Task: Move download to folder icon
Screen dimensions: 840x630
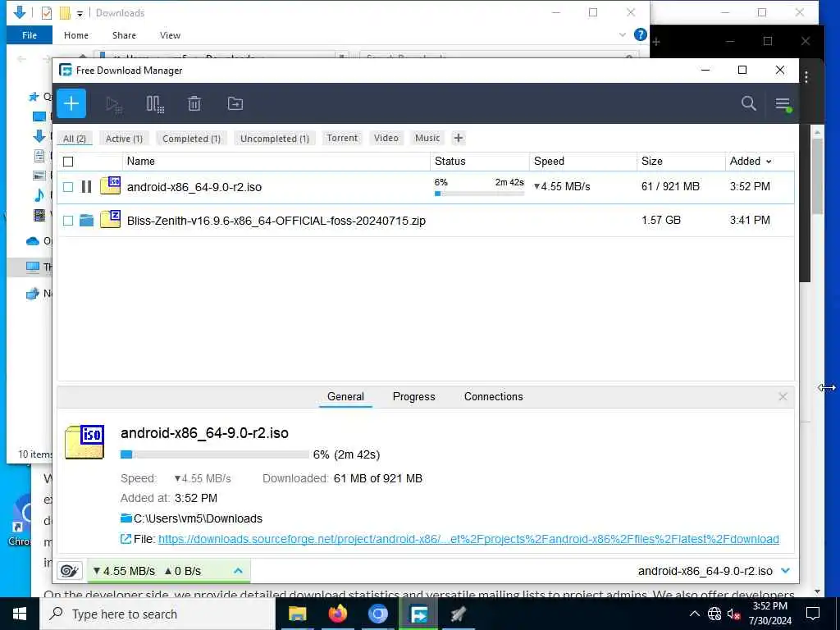Action: coord(235,103)
